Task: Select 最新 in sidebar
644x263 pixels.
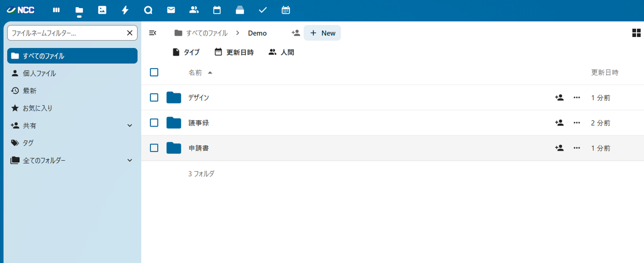Action: pyautogui.click(x=72, y=91)
